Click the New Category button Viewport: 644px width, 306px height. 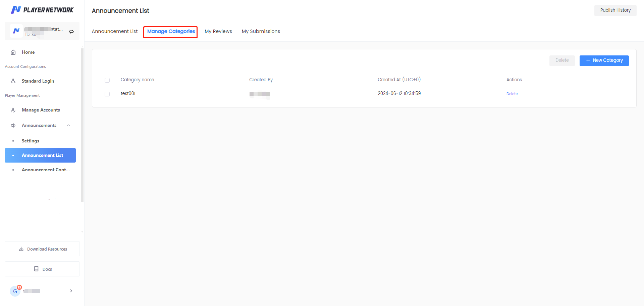[x=604, y=61]
